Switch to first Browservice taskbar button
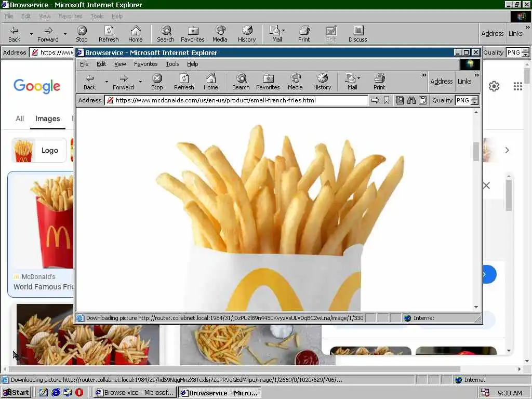The image size is (532, 399). pyautogui.click(x=135, y=393)
